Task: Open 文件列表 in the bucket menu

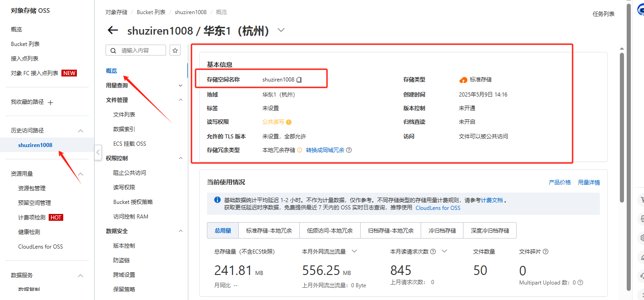Action: click(124, 115)
